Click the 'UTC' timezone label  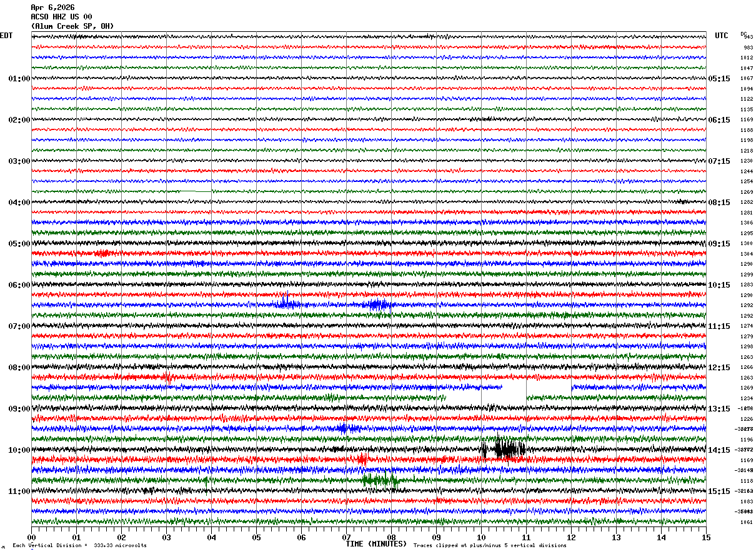click(x=722, y=36)
